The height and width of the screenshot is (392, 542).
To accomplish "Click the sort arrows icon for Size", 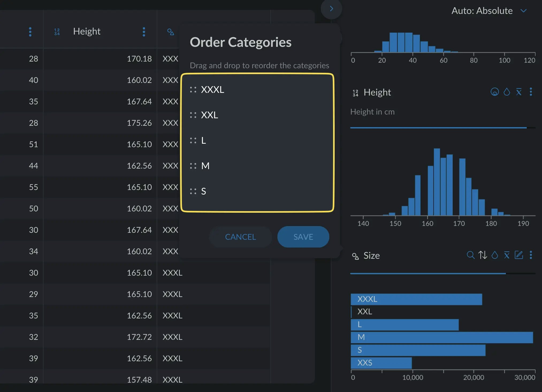I will coord(483,255).
